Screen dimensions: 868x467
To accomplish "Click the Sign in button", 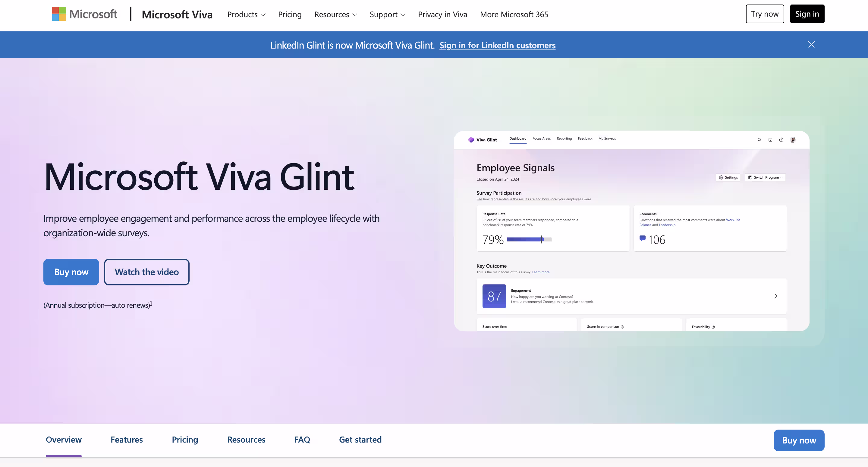I will (807, 14).
